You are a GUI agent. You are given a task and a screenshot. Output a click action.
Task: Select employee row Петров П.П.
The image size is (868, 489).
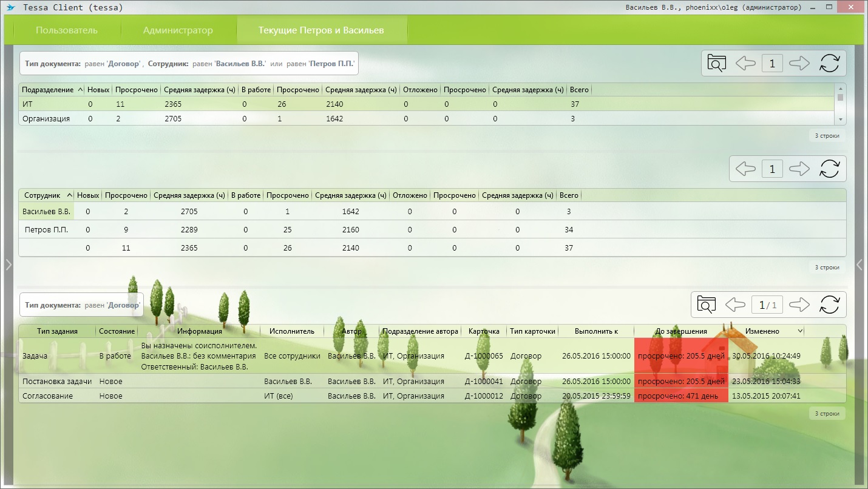pyautogui.click(x=432, y=230)
